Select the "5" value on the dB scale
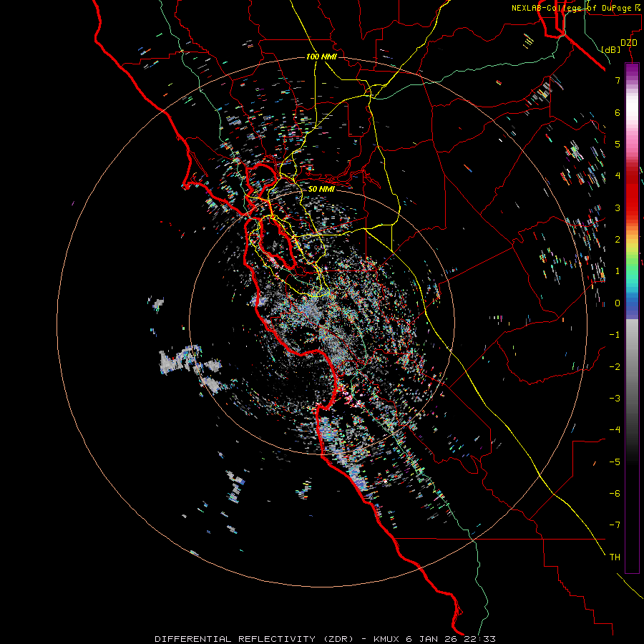This screenshot has width=644, height=644. tap(618, 144)
